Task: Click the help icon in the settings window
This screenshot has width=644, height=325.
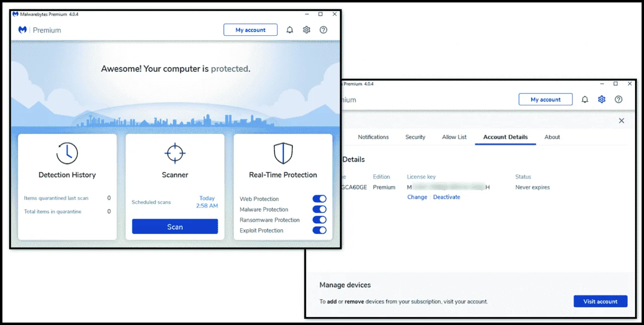Action: pyautogui.click(x=619, y=99)
